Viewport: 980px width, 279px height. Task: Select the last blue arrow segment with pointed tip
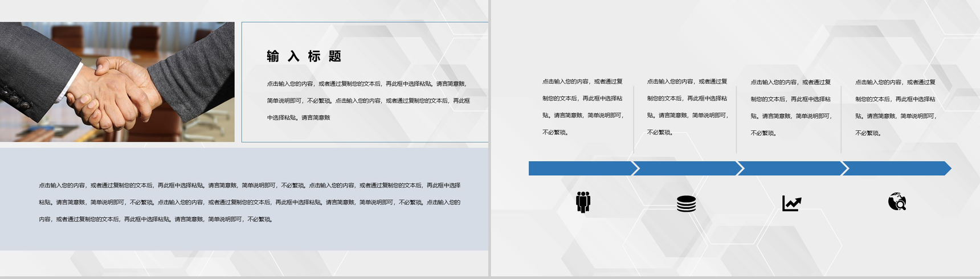pos(897,169)
